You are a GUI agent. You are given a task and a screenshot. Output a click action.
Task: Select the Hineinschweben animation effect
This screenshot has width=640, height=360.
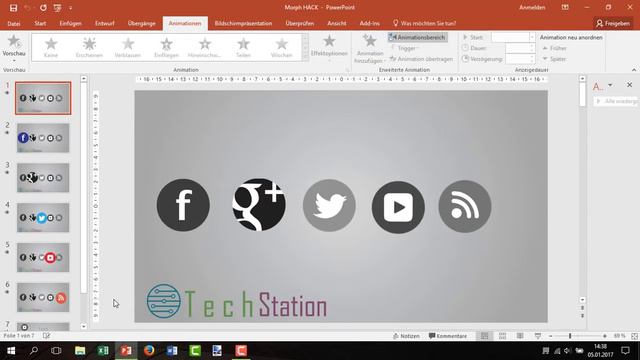click(204, 47)
